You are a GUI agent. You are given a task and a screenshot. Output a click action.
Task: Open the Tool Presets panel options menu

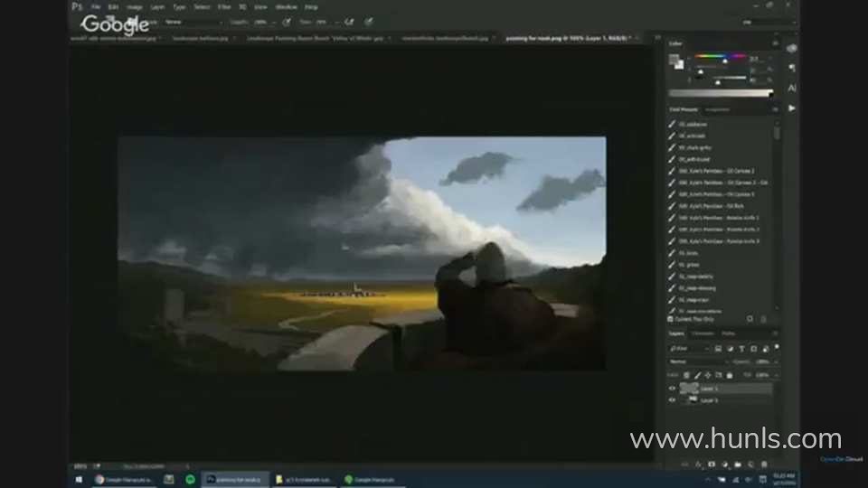(x=775, y=109)
